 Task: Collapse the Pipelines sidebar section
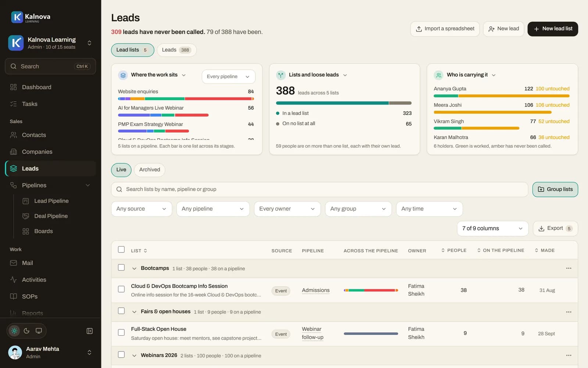pos(88,185)
